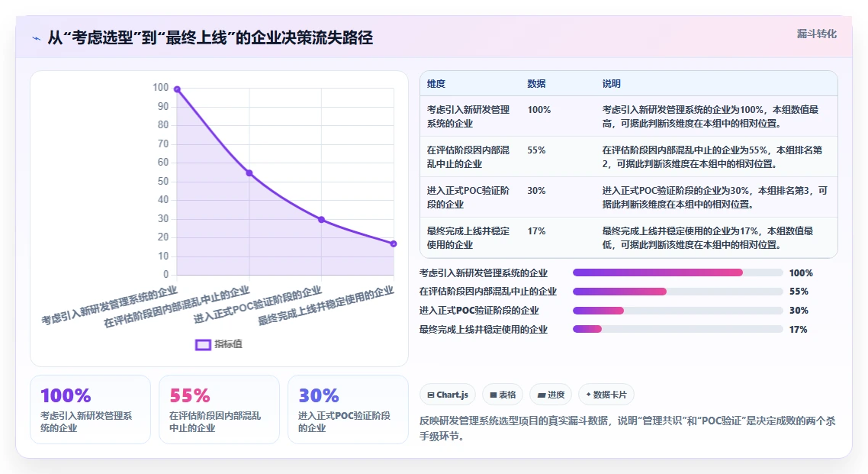Click description mentioning 本组排名第2

pyautogui.click(x=712, y=156)
